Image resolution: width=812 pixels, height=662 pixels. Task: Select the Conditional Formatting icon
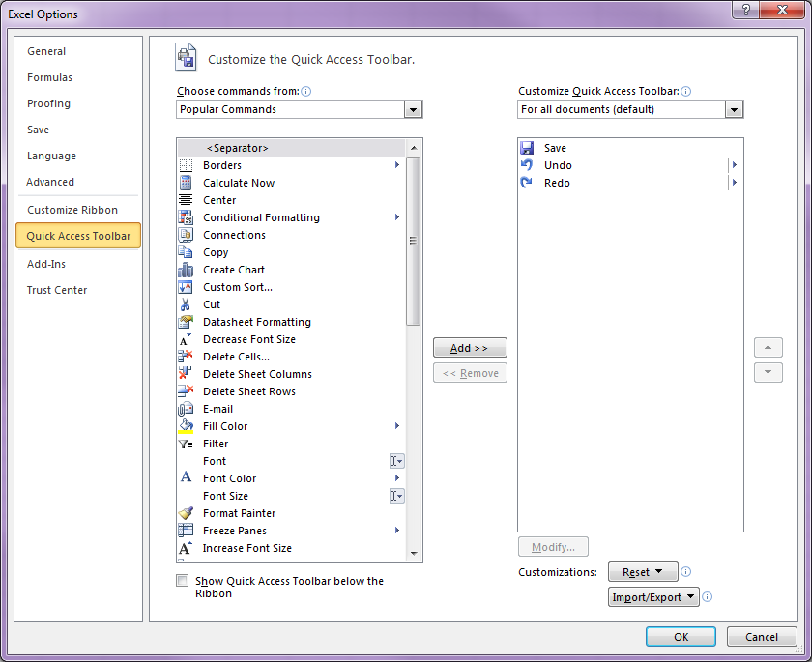[186, 217]
